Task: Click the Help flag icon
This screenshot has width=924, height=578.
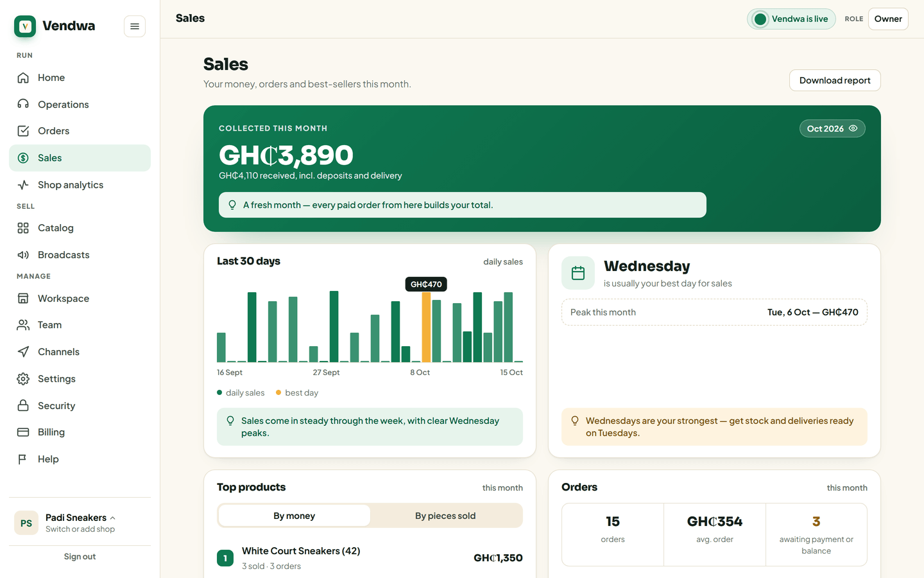Action: 23,459
